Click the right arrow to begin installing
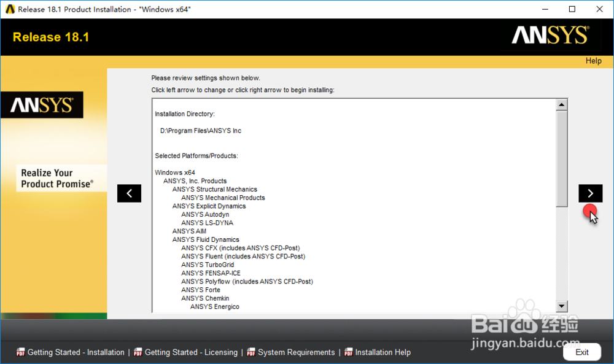Viewport: 614px width, 364px height. (x=590, y=193)
